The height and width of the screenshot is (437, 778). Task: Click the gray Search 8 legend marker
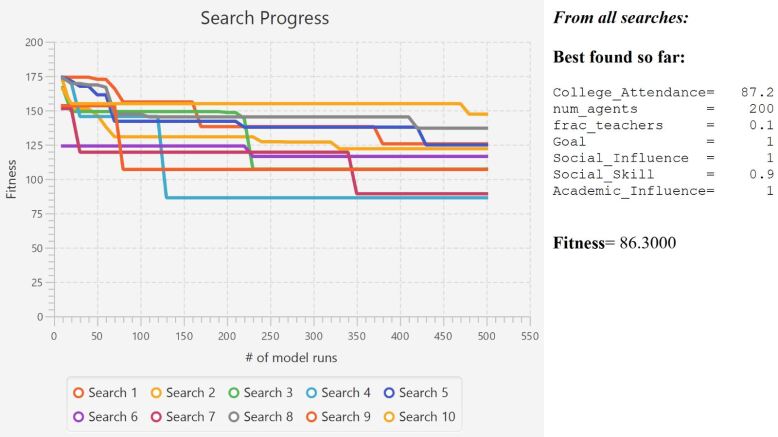[233, 417]
